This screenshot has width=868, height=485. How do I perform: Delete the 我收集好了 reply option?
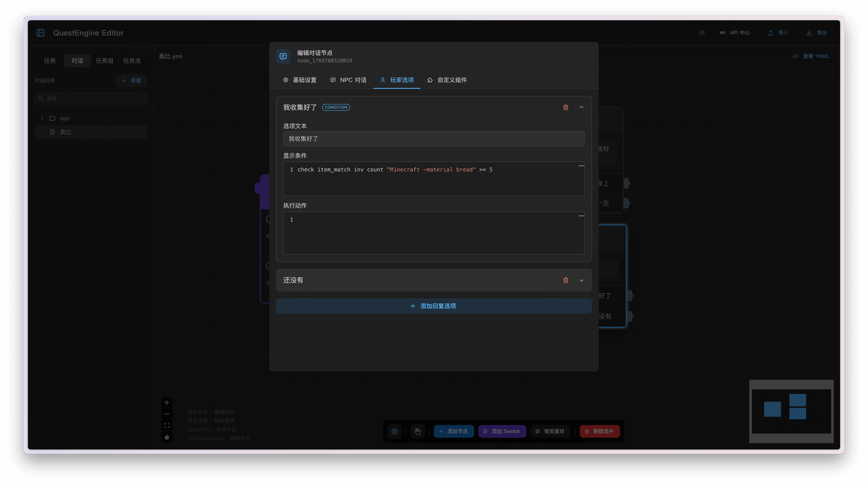click(x=565, y=107)
